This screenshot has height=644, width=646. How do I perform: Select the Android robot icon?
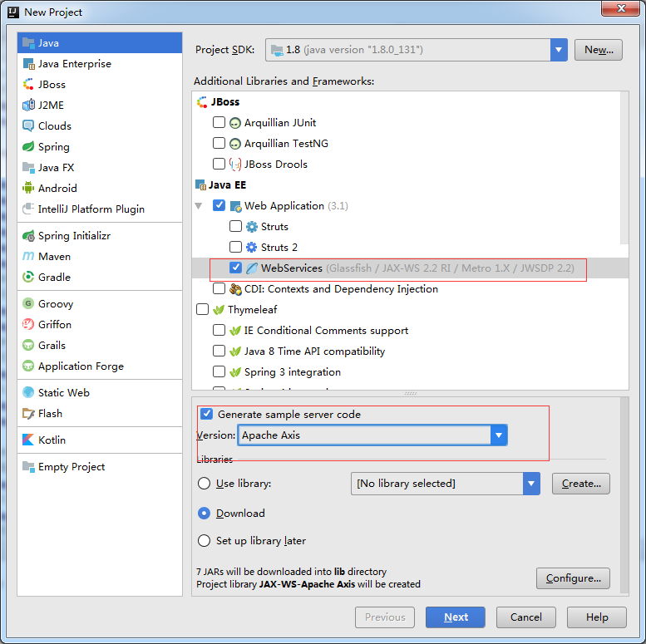tap(28, 188)
